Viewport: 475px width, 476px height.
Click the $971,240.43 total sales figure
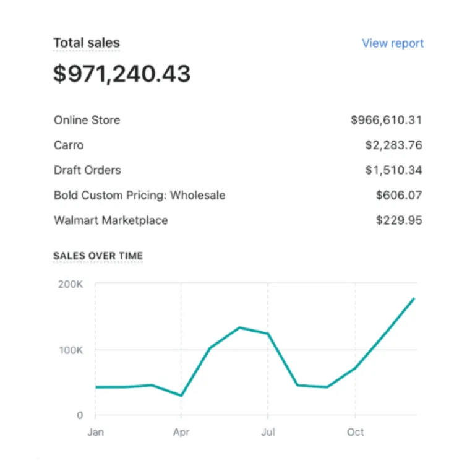pos(122,74)
